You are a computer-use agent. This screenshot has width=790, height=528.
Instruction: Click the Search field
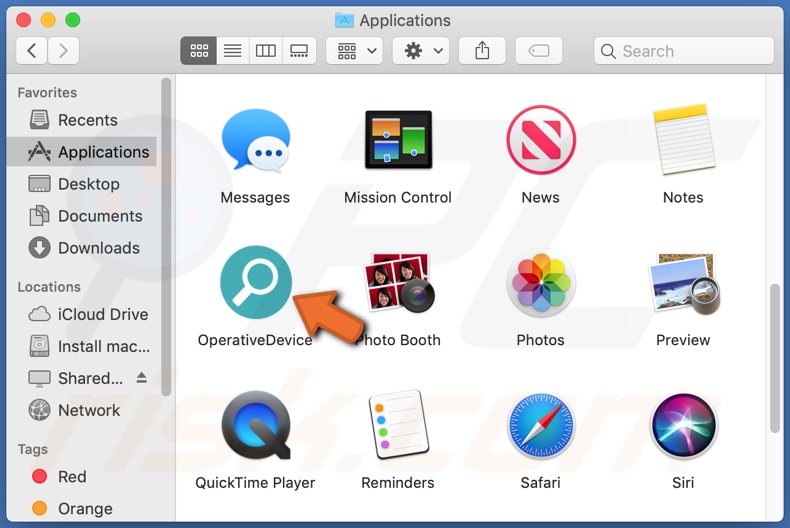tap(684, 51)
